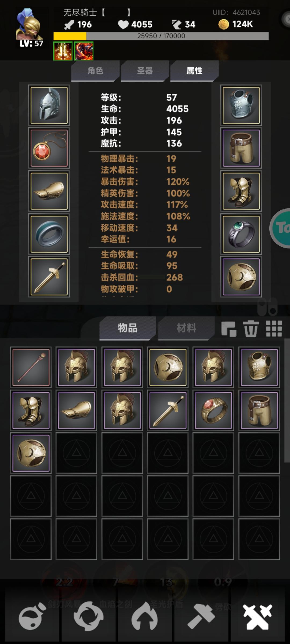
Task: Tap the fiery sword buff icon
Action: (x=63, y=51)
